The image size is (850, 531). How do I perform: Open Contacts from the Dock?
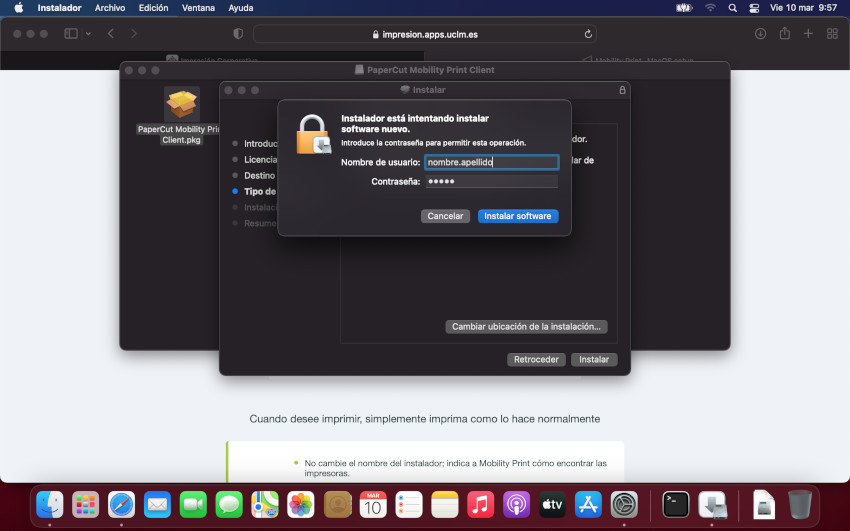[x=337, y=504]
